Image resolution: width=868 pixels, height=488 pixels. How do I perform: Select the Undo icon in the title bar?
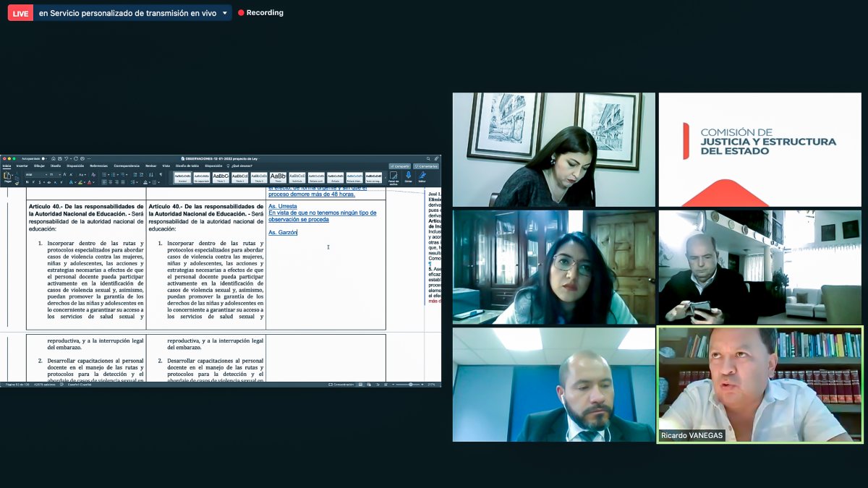click(x=66, y=158)
